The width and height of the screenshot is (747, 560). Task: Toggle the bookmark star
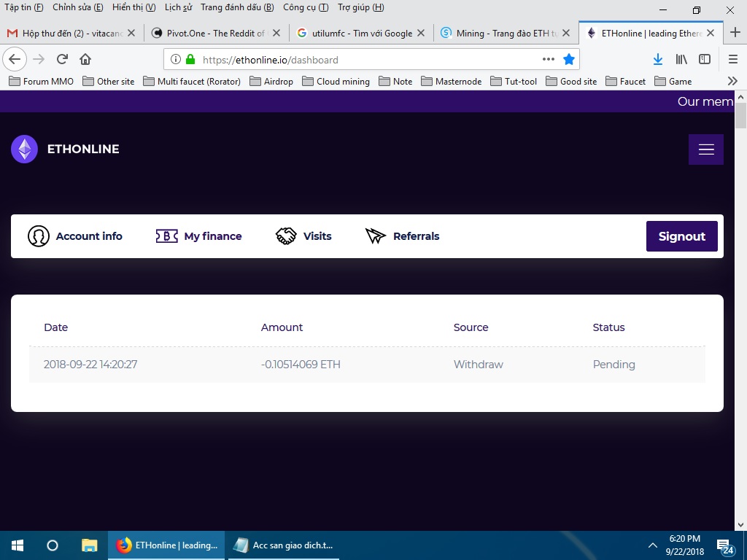569,60
